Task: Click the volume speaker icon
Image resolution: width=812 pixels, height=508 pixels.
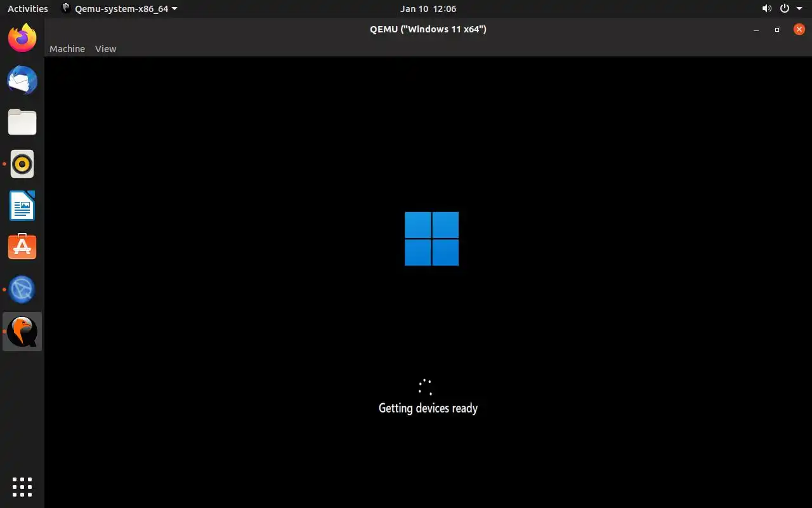Action: pos(767,9)
